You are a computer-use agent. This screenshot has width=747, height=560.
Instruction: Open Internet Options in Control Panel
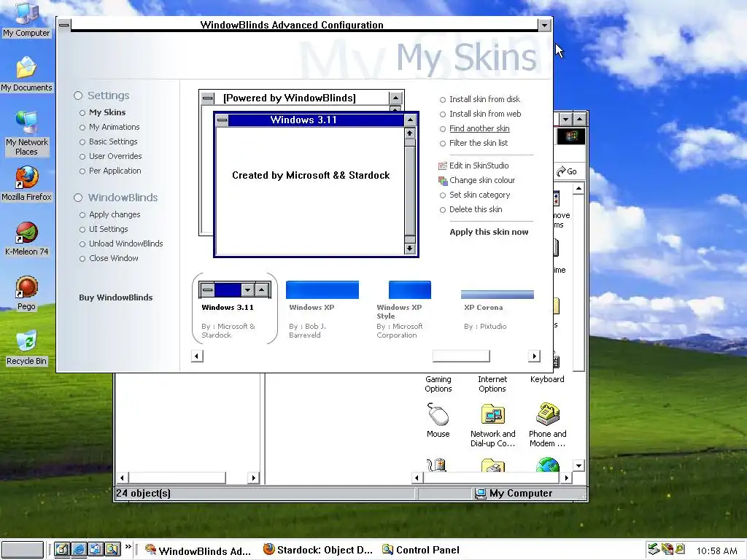(x=492, y=384)
